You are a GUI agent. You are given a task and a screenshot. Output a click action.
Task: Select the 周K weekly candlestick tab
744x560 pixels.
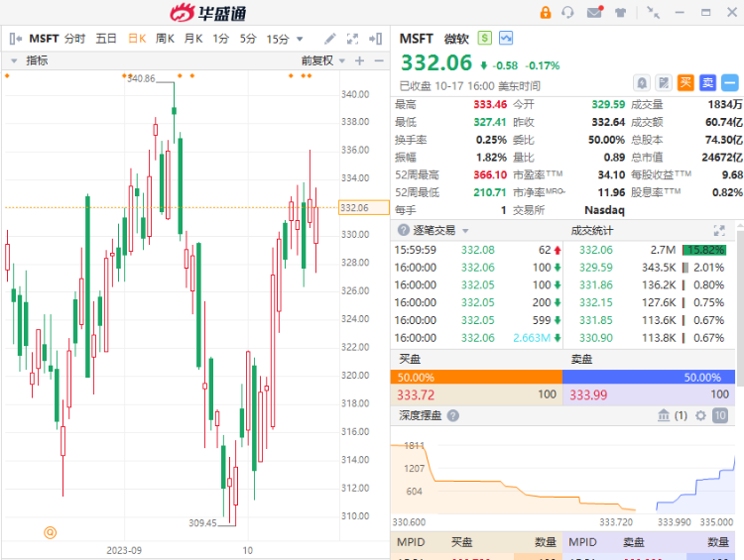(x=165, y=39)
